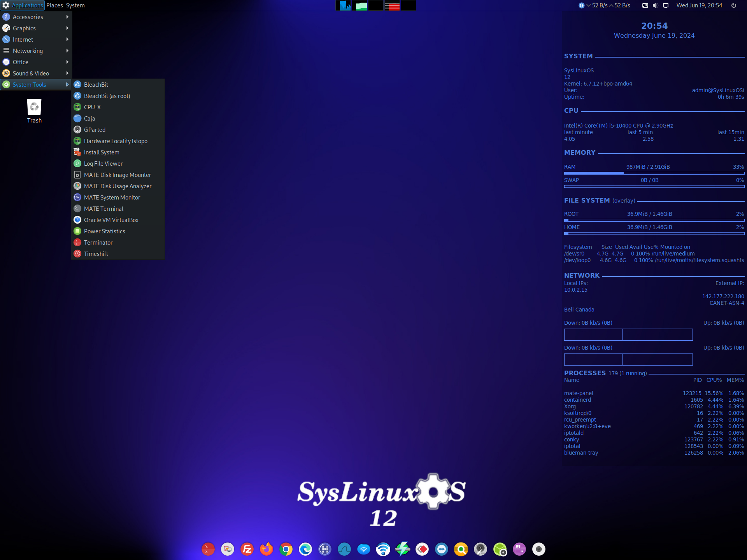Open Google Chrome from the dock
This screenshot has width=747, height=560.
pos(286,549)
